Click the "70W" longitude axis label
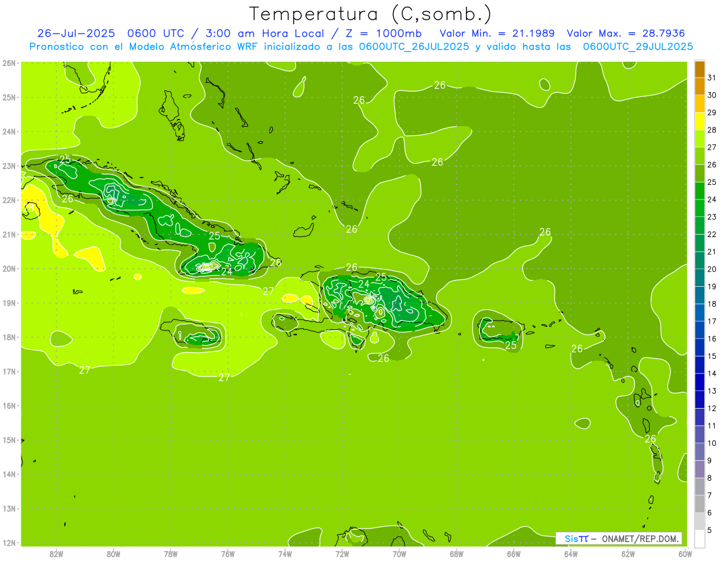This screenshot has width=728, height=562. click(399, 554)
